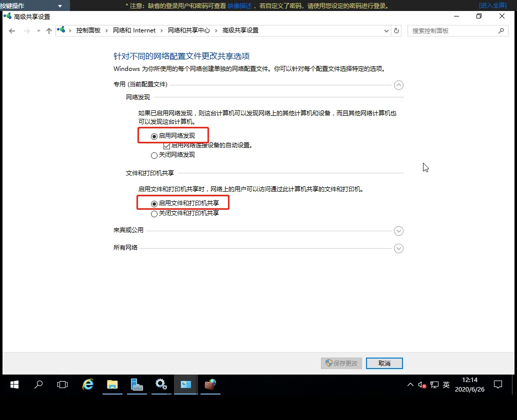Click the 进入全屏 link
Image resolution: width=517 pixels, height=420 pixels.
pyautogui.click(x=492, y=4)
